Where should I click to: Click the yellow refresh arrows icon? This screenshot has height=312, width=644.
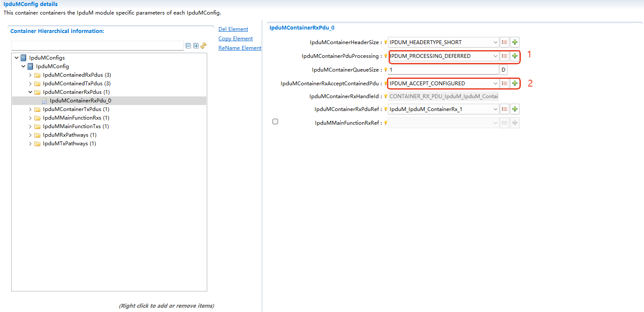click(x=203, y=46)
